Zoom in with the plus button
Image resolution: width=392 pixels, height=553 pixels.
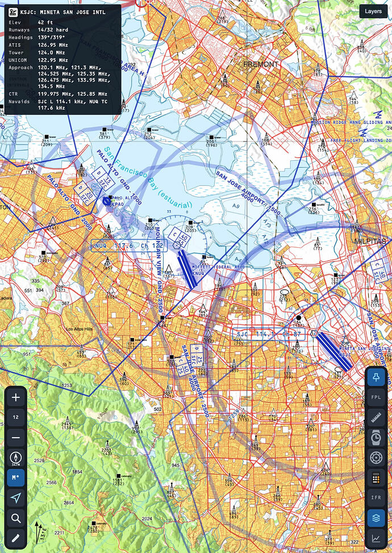(15, 397)
